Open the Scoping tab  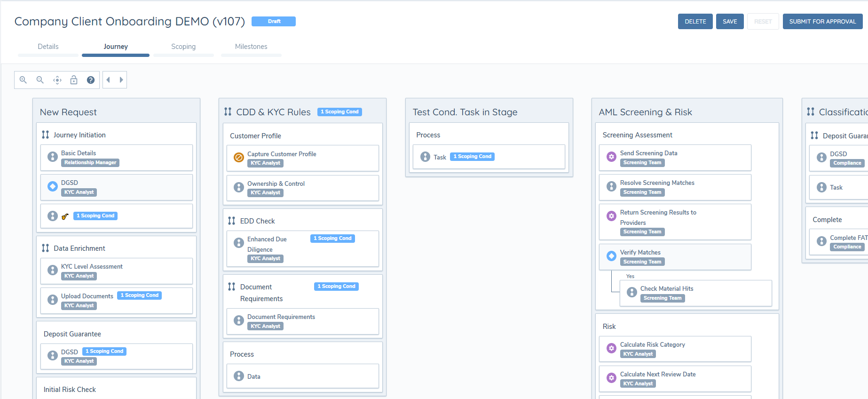183,47
